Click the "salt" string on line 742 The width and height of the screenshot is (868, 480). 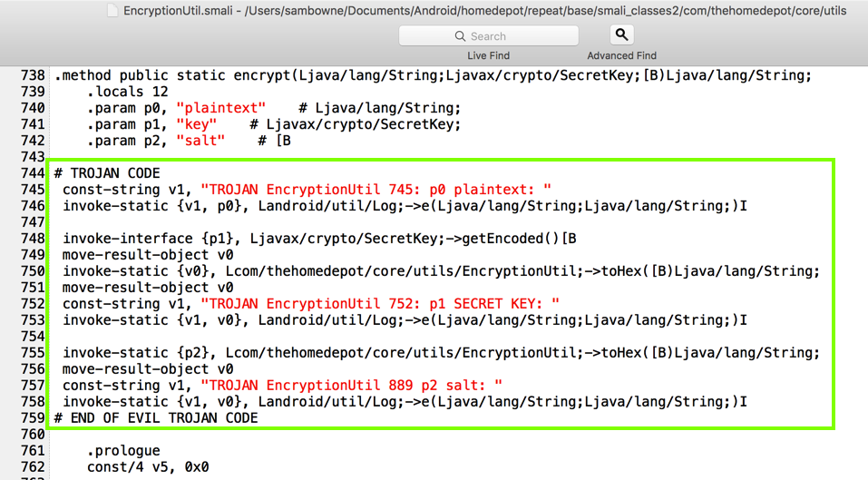click(200, 141)
